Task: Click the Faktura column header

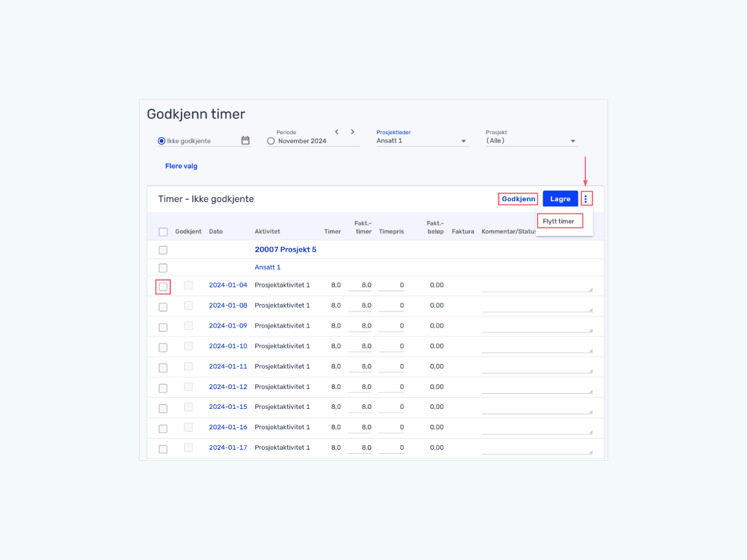Action: [463, 232]
